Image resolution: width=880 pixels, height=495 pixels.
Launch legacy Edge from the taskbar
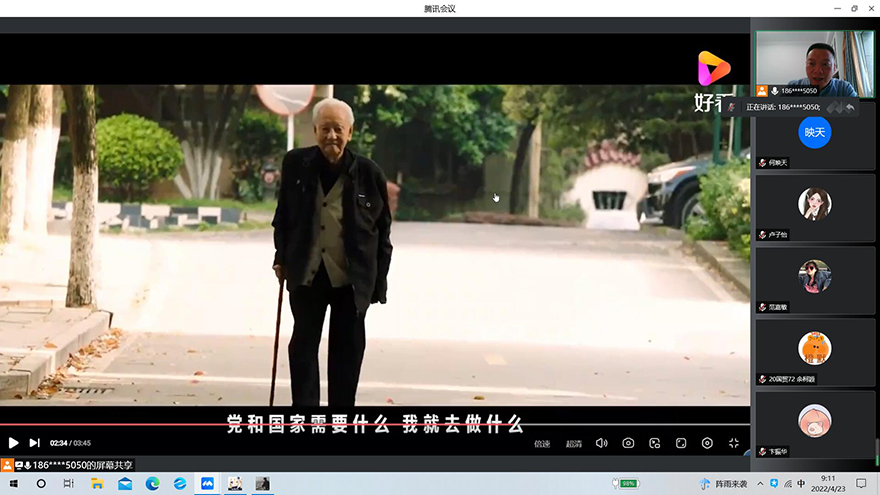click(x=180, y=483)
